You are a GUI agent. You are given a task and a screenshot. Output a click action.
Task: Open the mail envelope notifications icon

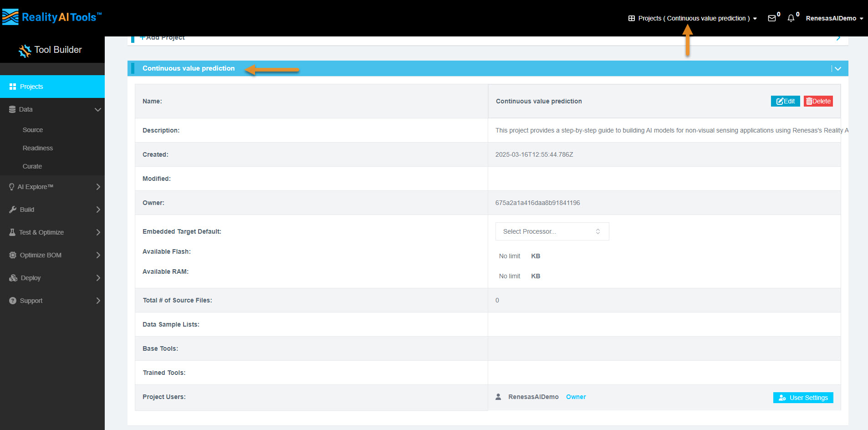(x=771, y=18)
